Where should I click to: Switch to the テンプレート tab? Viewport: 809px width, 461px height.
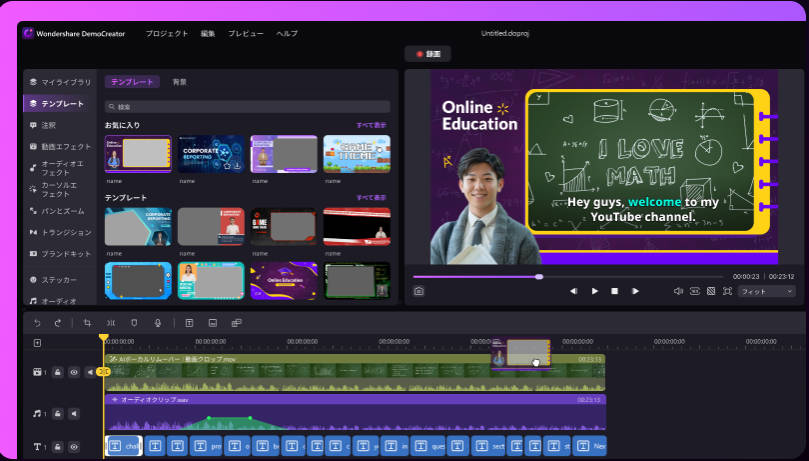[132, 82]
